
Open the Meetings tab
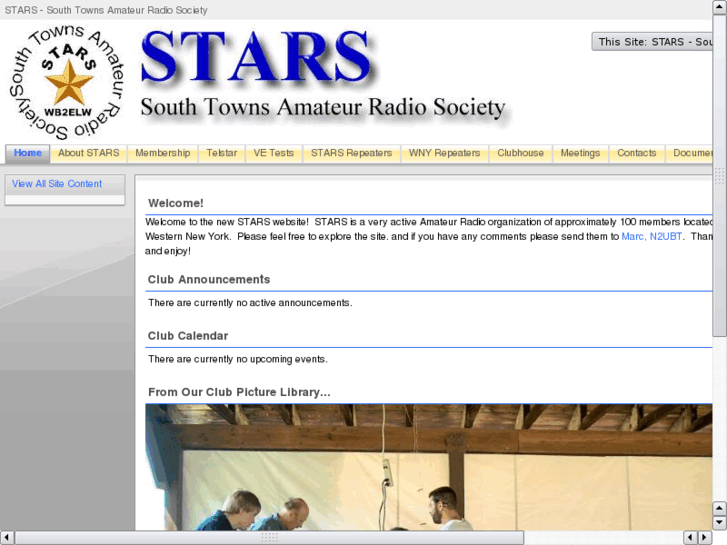[x=580, y=153]
